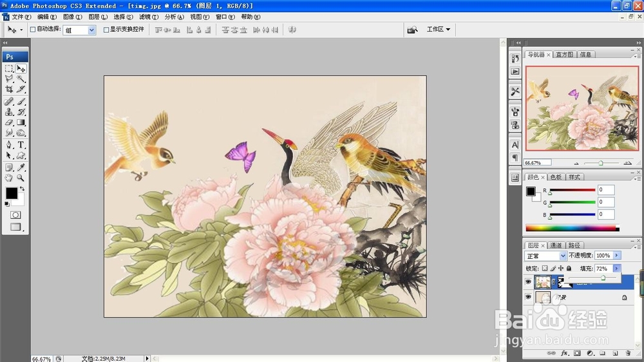Pick a color from the spectrum bar
Screen dimensions: 644x362
click(x=572, y=228)
